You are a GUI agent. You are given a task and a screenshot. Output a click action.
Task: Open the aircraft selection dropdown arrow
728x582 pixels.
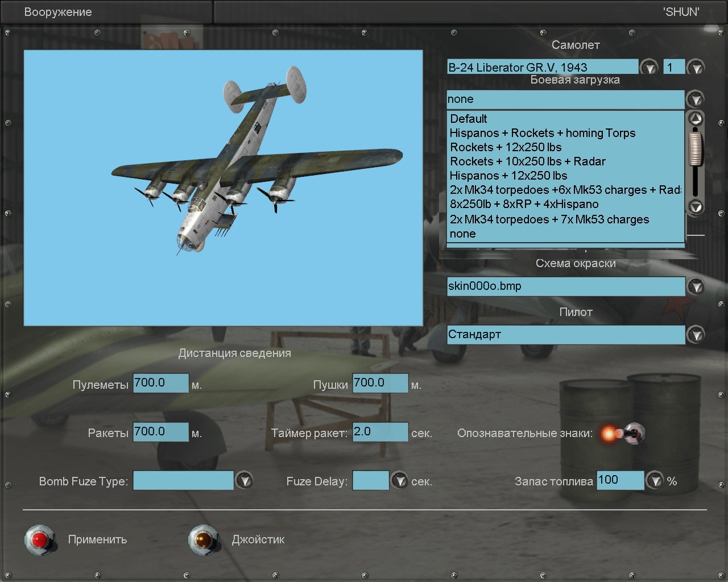648,67
